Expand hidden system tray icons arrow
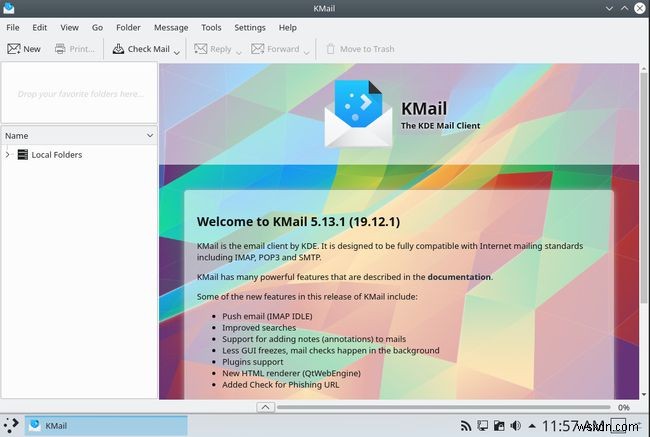Screen dimensions: 650x437 [532, 426]
